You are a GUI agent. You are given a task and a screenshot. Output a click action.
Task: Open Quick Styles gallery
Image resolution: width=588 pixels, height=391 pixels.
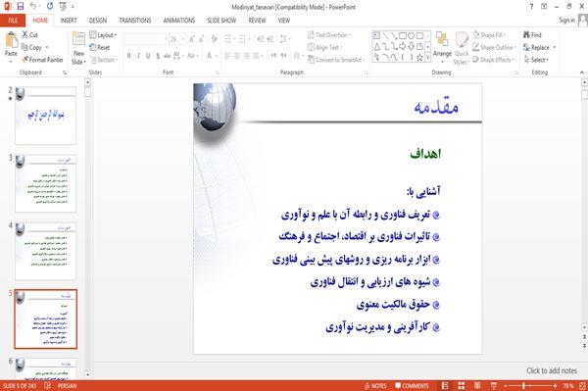click(462, 48)
